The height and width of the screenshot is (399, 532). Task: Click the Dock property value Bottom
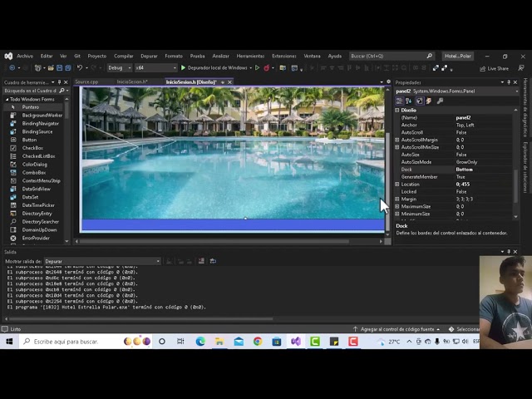pyautogui.click(x=464, y=170)
